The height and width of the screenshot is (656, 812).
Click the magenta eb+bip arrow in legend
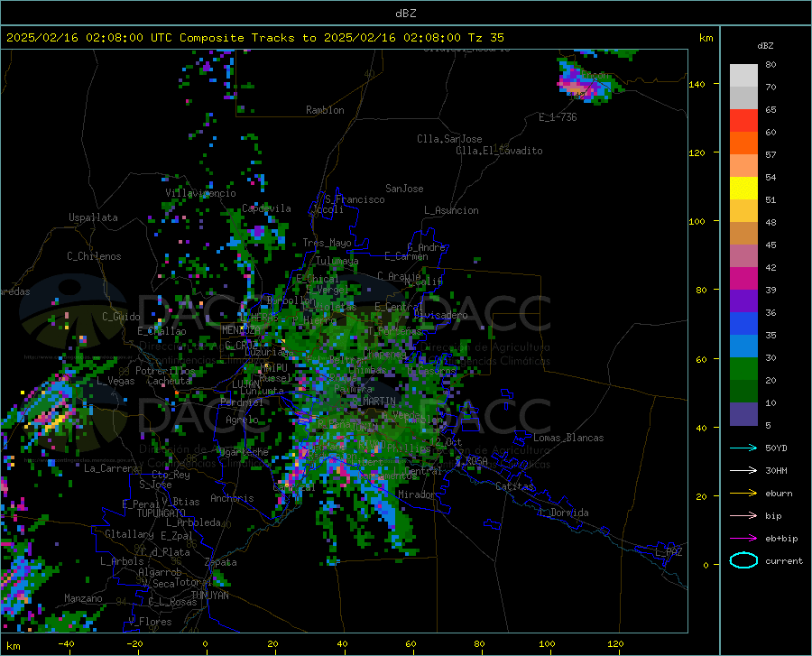click(x=743, y=539)
